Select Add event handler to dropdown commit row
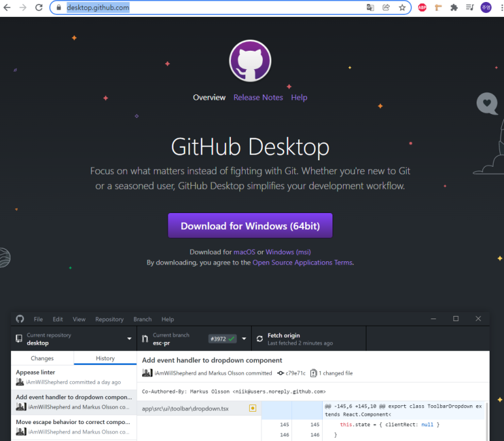The width and height of the screenshot is (504, 441). pyautogui.click(x=74, y=402)
